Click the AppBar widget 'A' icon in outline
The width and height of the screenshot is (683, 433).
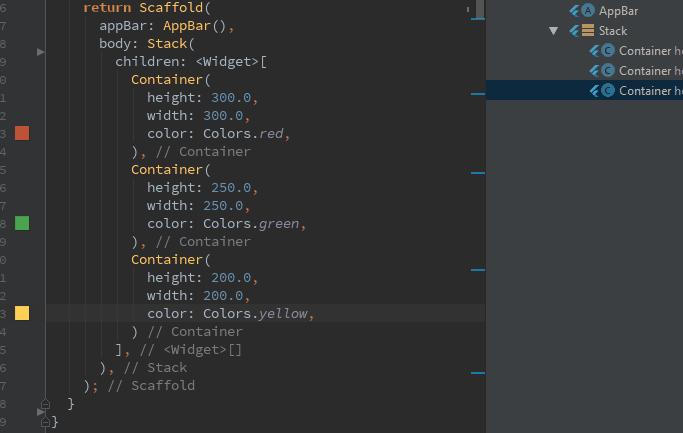(588, 11)
